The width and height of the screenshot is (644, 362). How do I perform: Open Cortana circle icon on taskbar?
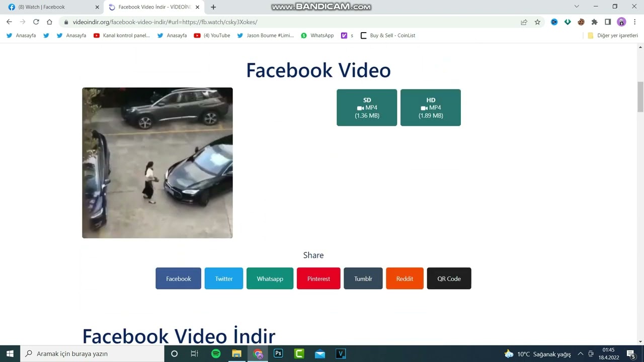(x=174, y=353)
